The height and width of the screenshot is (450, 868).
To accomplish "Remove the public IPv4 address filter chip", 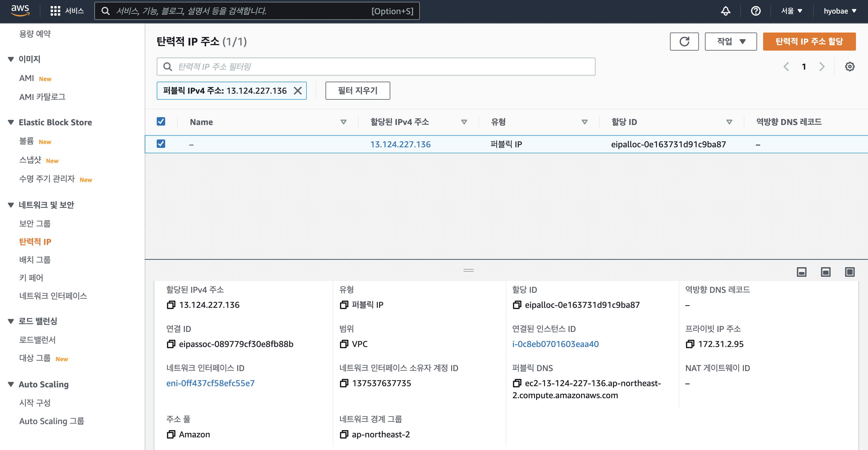I will point(297,91).
